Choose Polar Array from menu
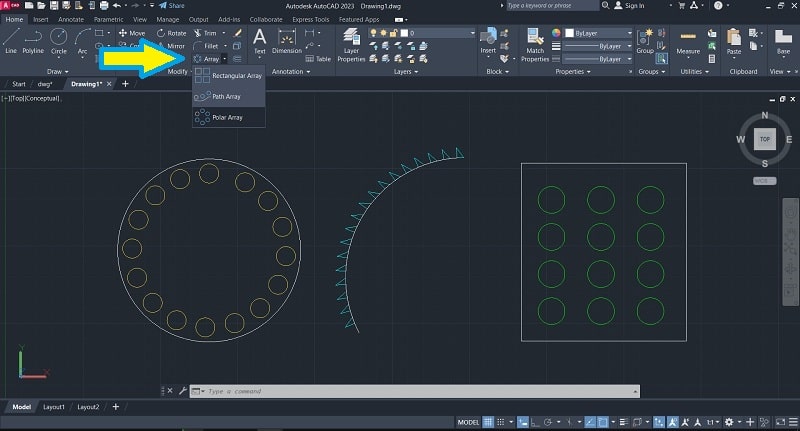800x431 pixels. pos(229,117)
